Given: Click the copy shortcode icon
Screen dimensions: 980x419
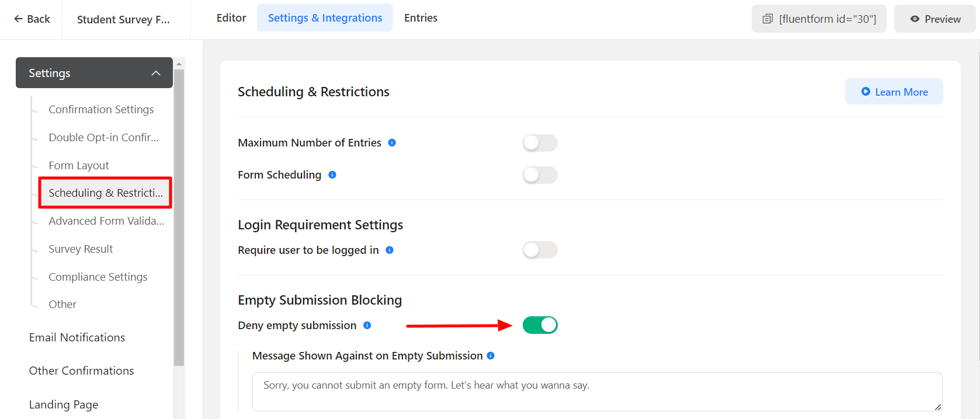Looking at the screenshot, I should 767,19.
